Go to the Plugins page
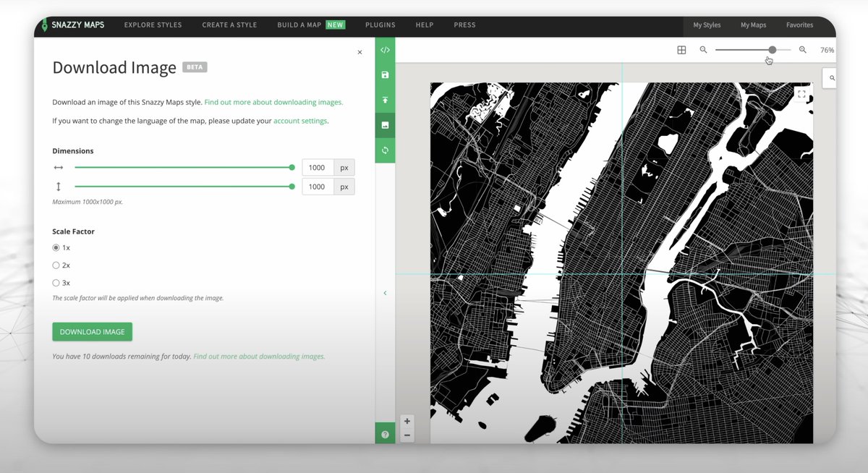The image size is (868, 473). [x=380, y=25]
